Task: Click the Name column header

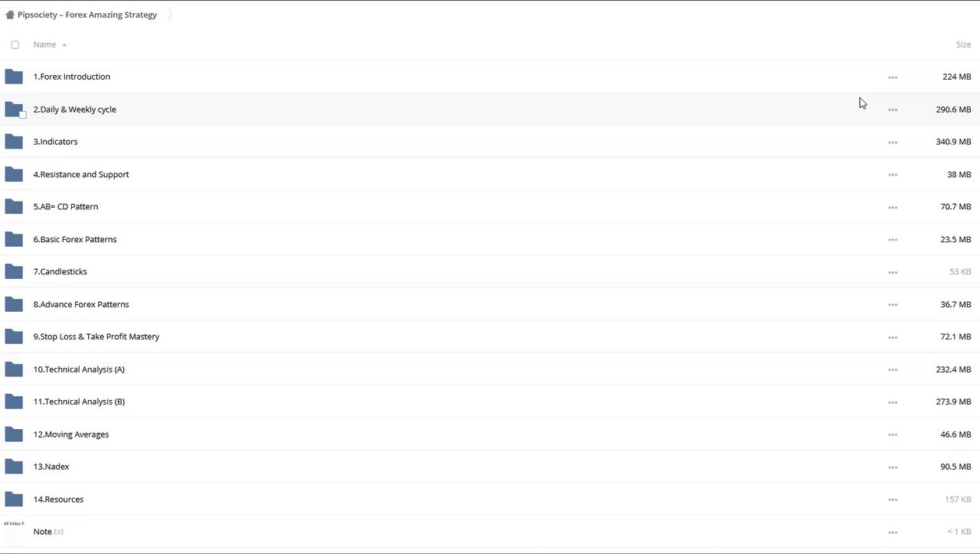Action: (x=44, y=44)
